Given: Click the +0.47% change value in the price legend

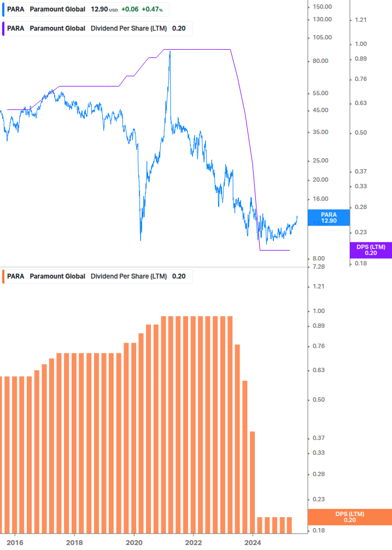Looking at the screenshot, I should 152,9.
